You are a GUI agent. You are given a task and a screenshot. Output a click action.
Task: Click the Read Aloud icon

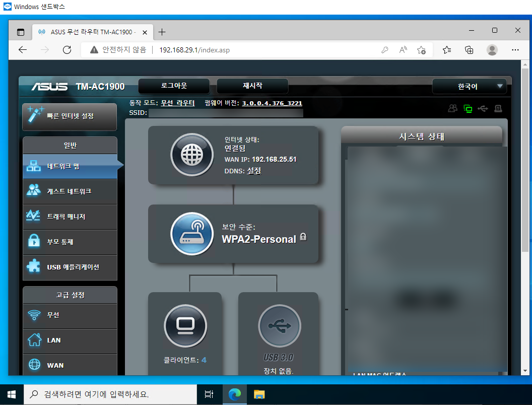(x=403, y=50)
